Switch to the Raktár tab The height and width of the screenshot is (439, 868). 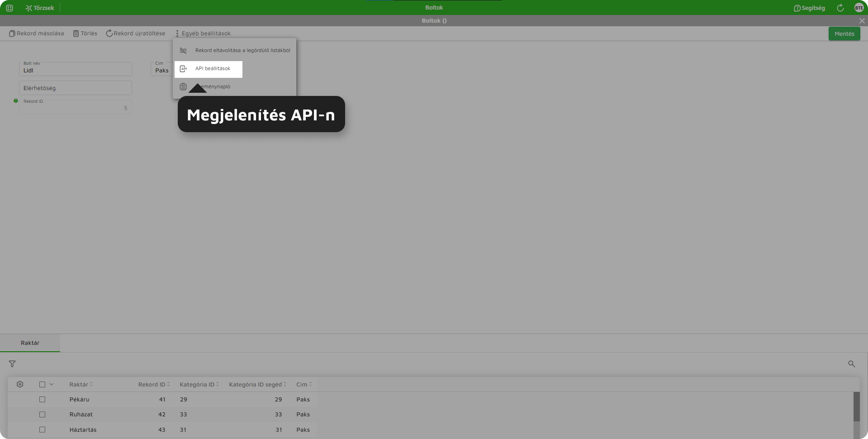(30, 343)
